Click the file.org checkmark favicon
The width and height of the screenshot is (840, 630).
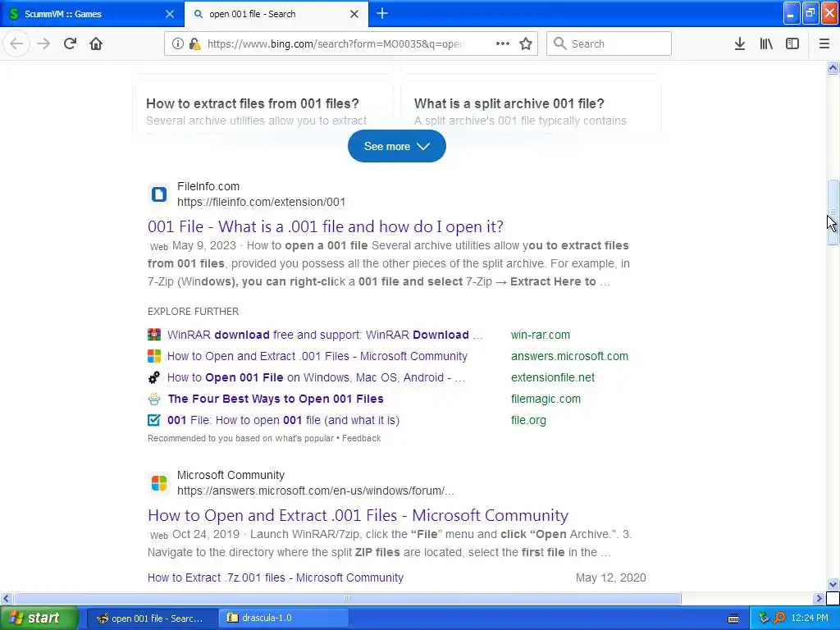[154, 421]
